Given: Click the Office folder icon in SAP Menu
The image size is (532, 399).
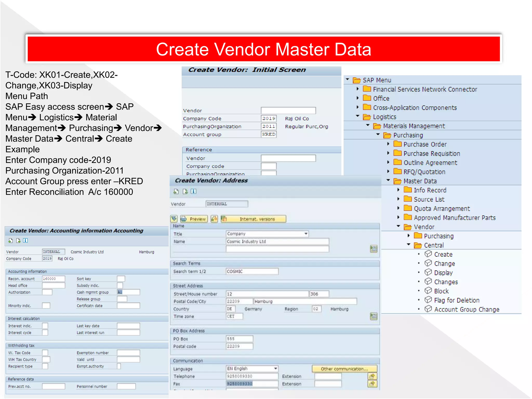Looking at the screenshot, I should (367, 98).
